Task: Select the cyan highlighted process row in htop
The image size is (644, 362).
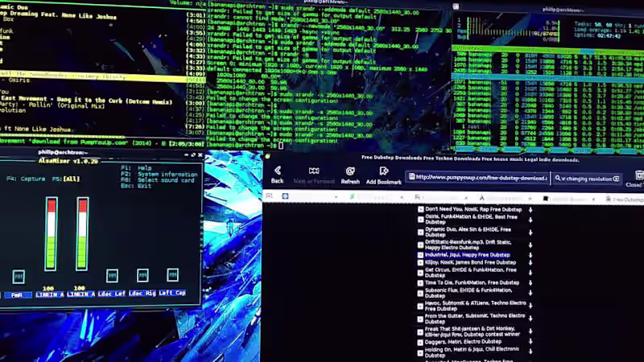Action: pos(547,76)
